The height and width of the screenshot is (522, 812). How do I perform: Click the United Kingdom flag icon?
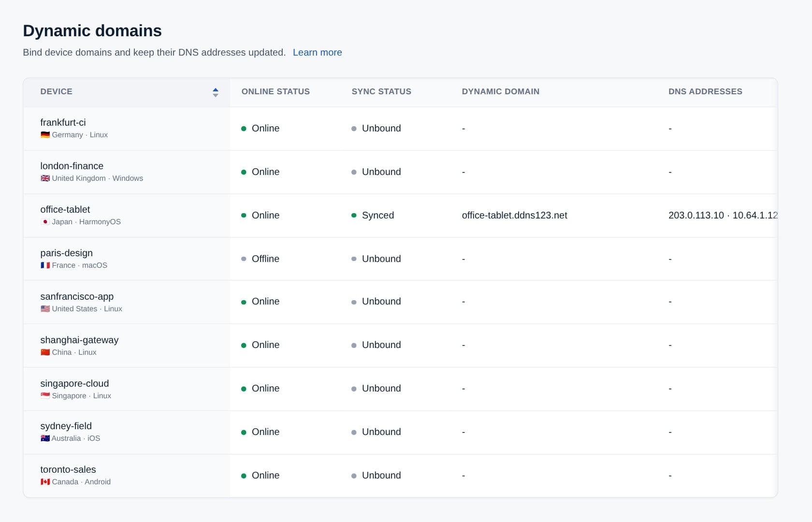pos(45,178)
